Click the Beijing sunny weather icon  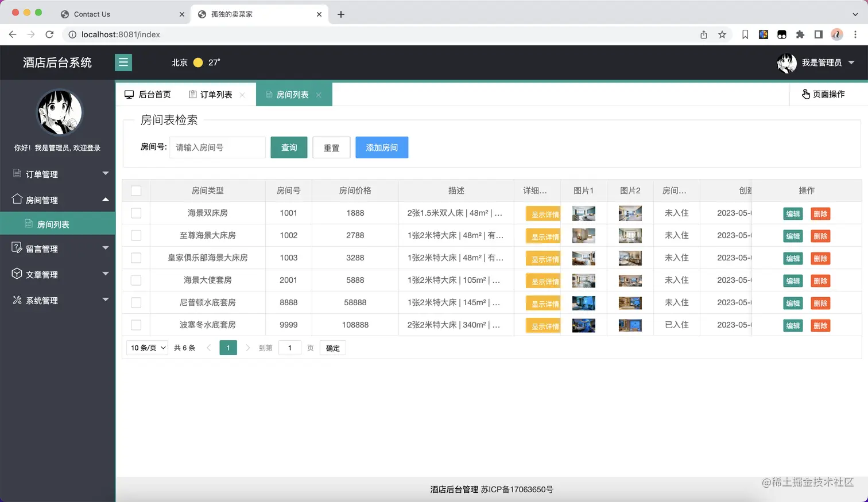(x=198, y=63)
